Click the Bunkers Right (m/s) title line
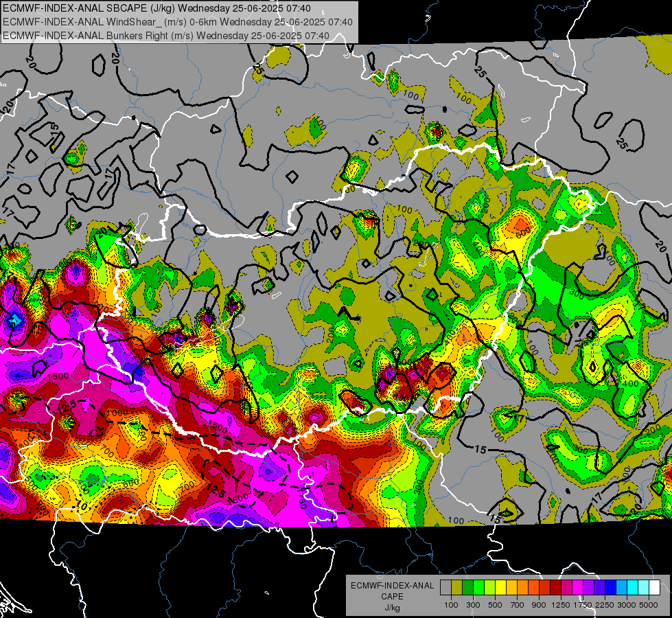This screenshot has width=672, height=618. [x=166, y=36]
